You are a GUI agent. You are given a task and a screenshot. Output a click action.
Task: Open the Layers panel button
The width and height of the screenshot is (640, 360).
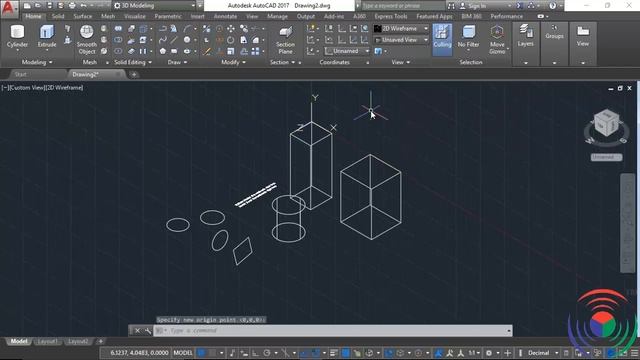(525, 36)
